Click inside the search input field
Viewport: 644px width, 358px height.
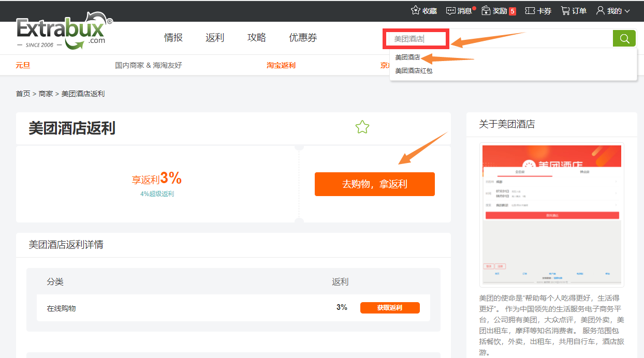click(415, 38)
